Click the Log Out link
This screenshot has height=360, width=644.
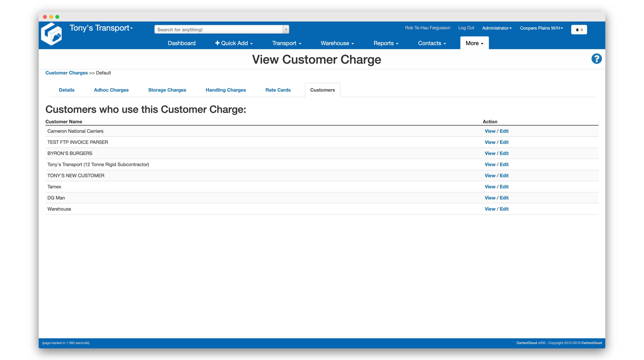(x=466, y=28)
